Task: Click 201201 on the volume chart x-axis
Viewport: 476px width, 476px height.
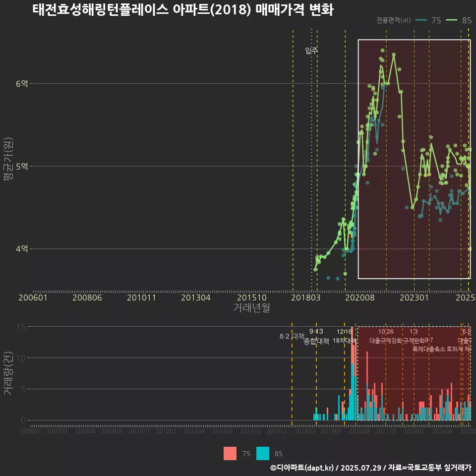Action: click(166, 431)
